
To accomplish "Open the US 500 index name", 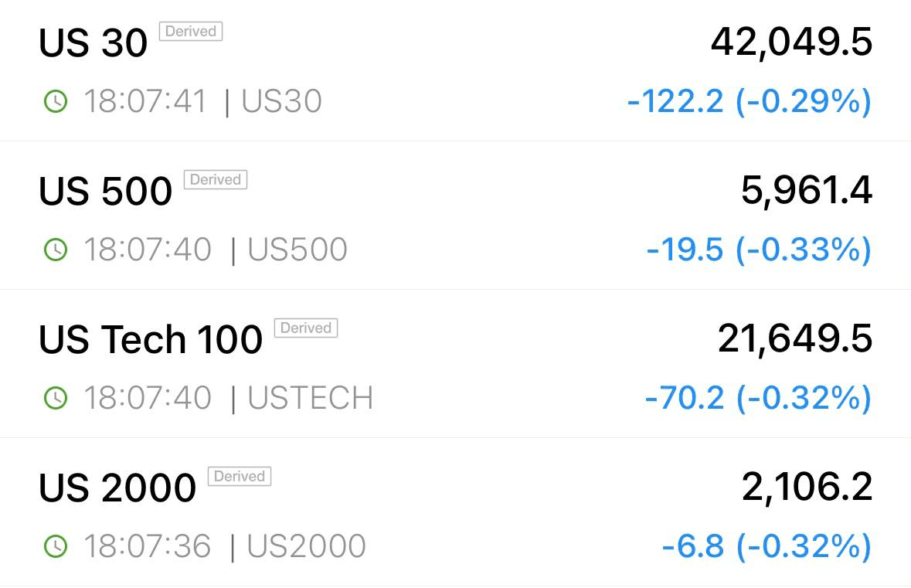I will pyautogui.click(x=106, y=191).
